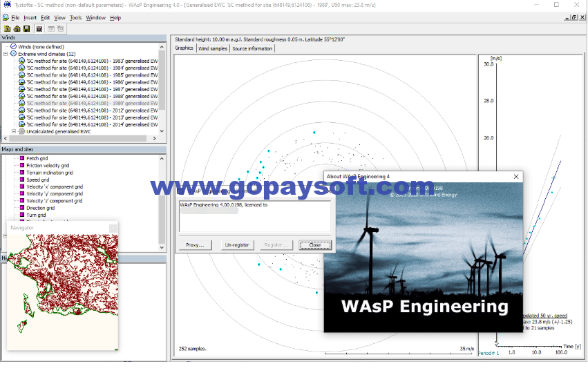Click the Extreme wind climates node icon
This screenshot has width=588, height=375.
tap(14, 54)
